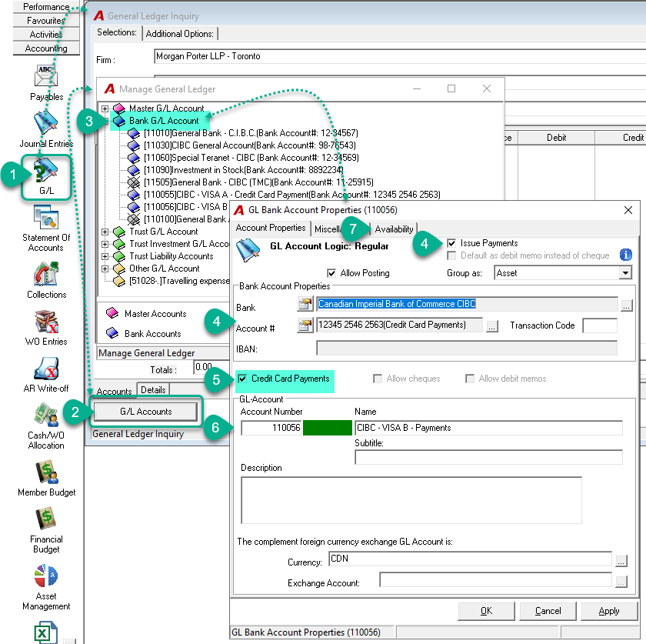Image resolution: width=646 pixels, height=644 pixels.
Task: Toggle the Allow cheques checkbox
Action: 377,379
